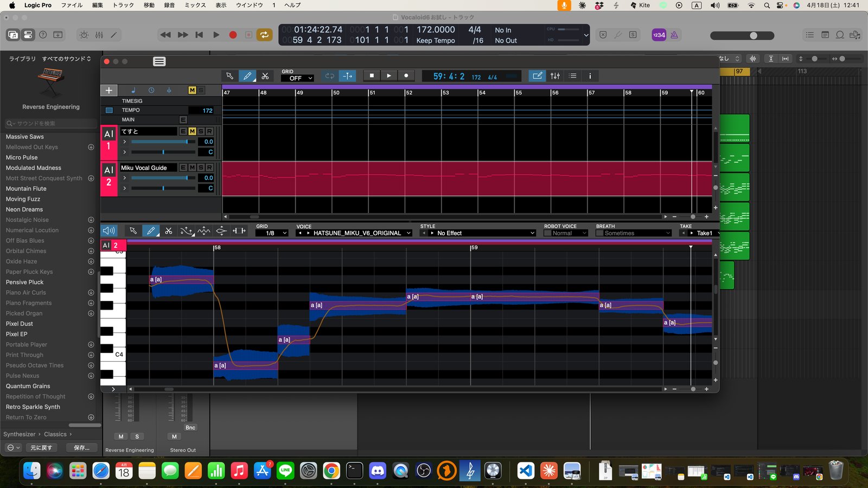Image resolution: width=868 pixels, height=488 pixels.
Task: Select the Scissors tool to split notes
Action: [x=169, y=231]
